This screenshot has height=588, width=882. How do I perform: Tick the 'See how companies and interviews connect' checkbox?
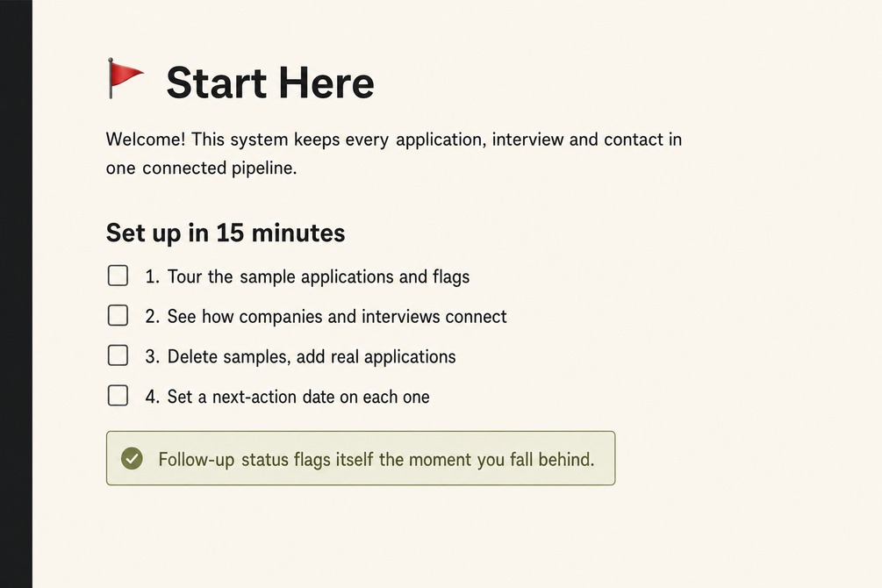(x=118, y=316)
